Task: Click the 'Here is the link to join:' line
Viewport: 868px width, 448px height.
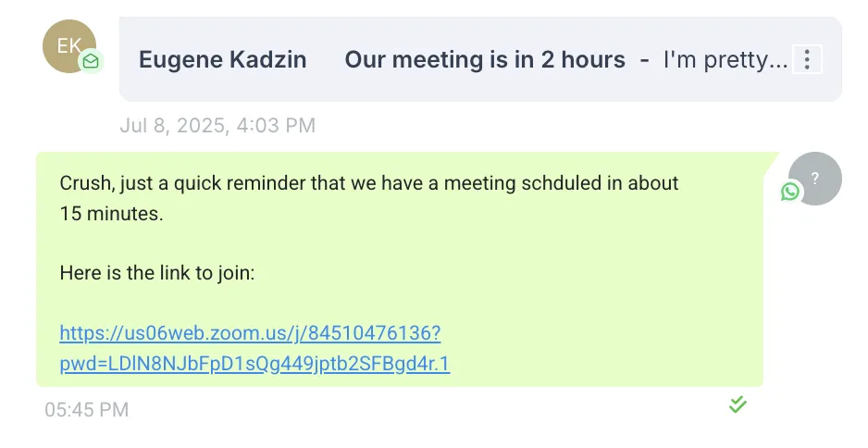Action: tap(157, 272)
